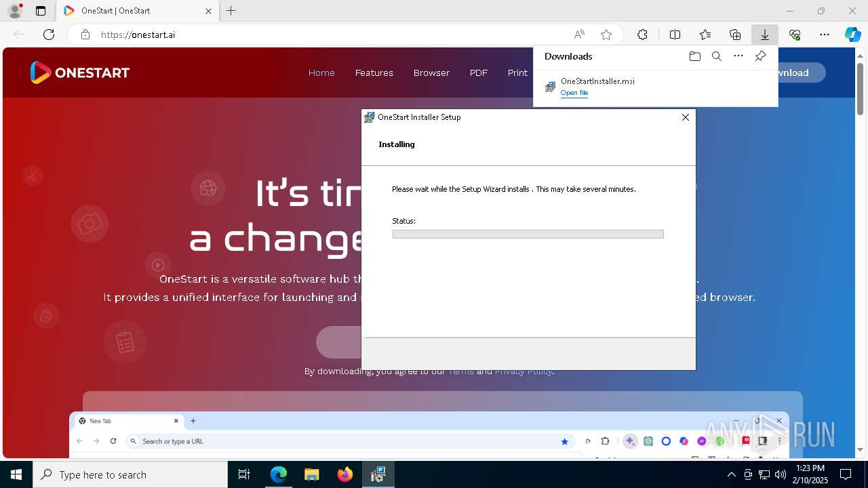Open Privacy Policy link
Viewport: 868px width, 488px height.
point(524,371)
